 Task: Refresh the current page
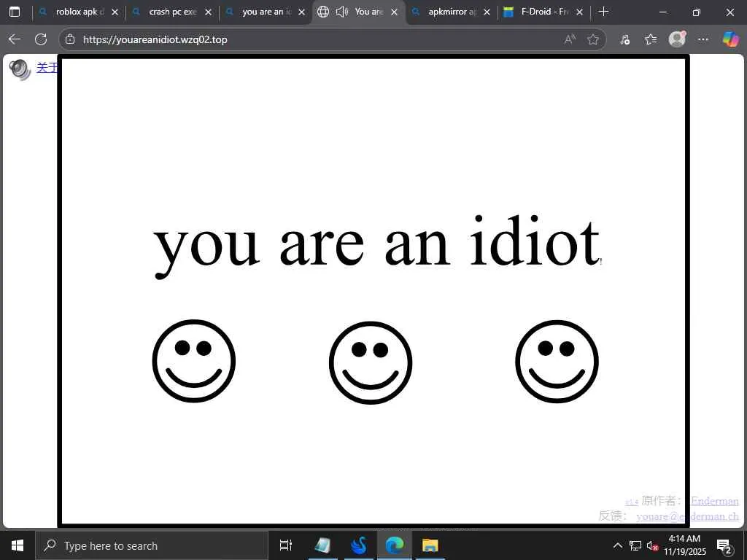[41, 39]
